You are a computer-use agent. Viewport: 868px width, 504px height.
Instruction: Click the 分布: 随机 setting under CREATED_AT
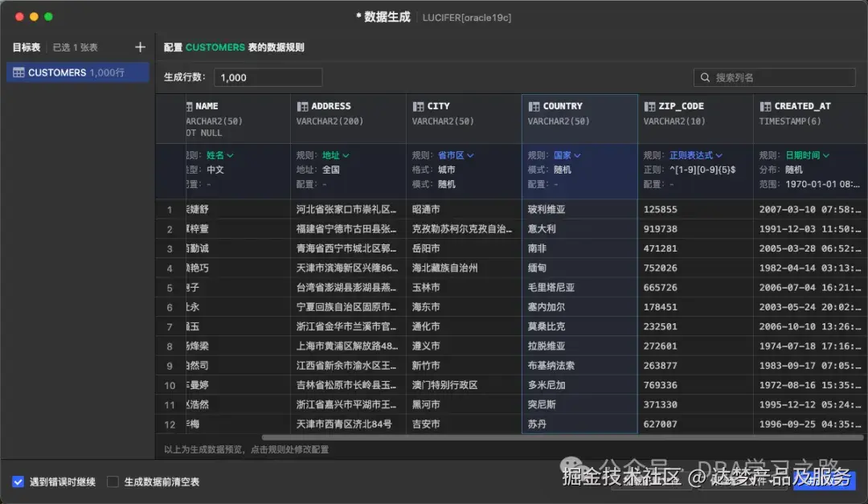(x=780, y=170)
